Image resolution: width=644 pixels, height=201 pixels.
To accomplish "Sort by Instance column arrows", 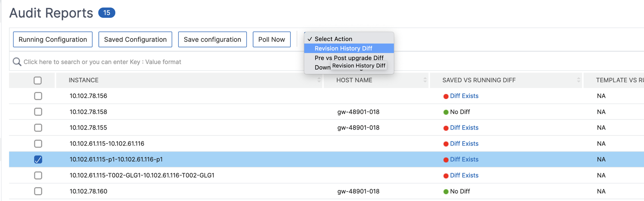I will coord(319,80).
